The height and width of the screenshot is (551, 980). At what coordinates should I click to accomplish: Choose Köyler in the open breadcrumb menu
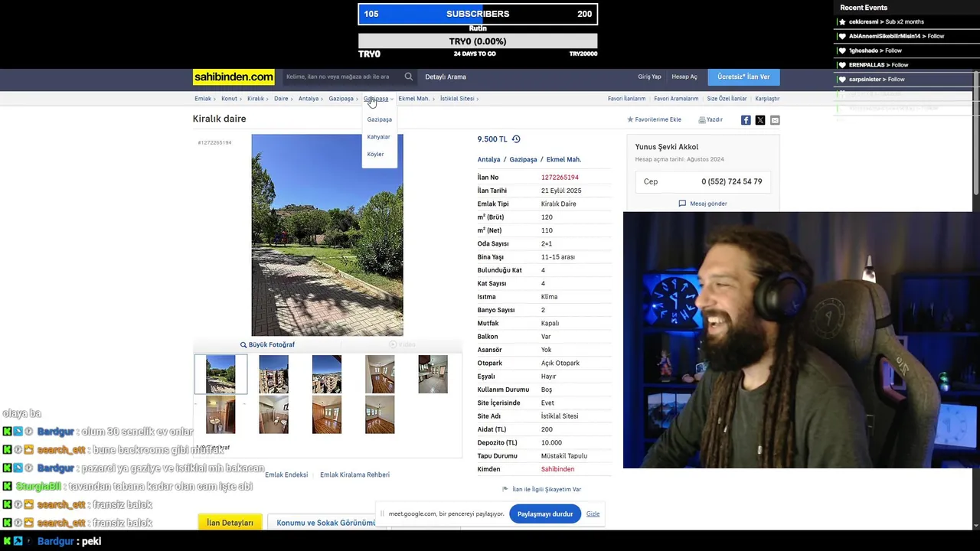coord(375,155)
